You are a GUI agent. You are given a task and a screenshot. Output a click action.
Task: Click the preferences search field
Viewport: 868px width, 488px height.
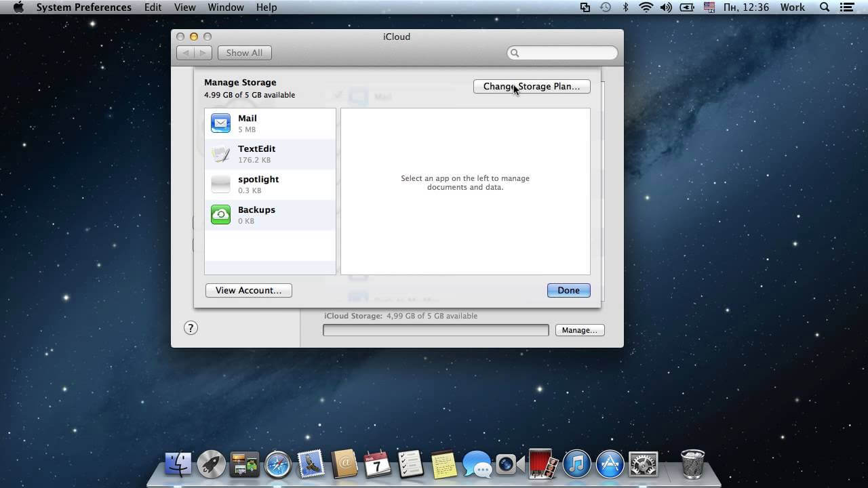tap(562, 53)
